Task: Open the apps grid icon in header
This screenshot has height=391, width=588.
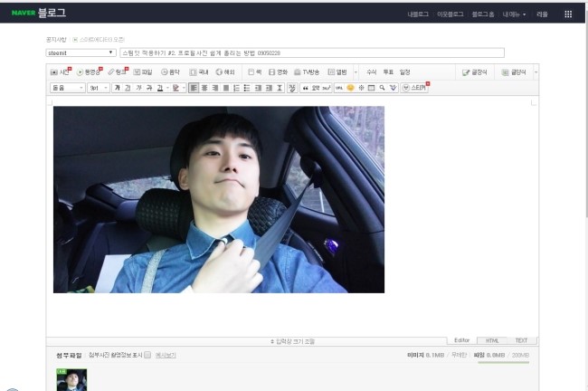Action: tap(568, 14)
